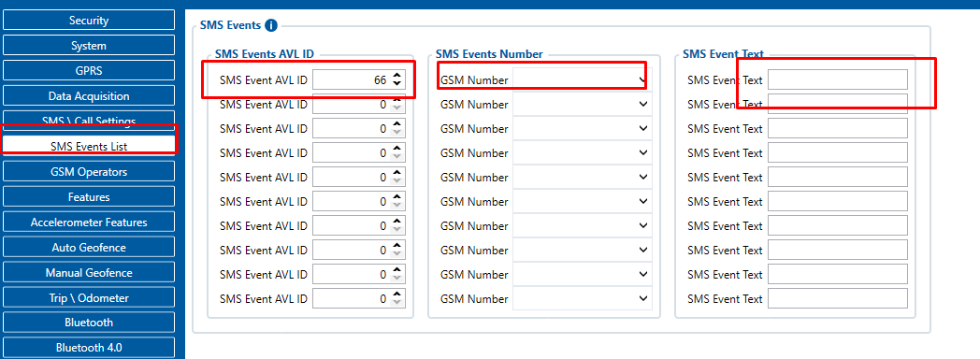The image size is (980, 359).
Task: Click the fifth SMS Event Text field
Action: point(838,178)
